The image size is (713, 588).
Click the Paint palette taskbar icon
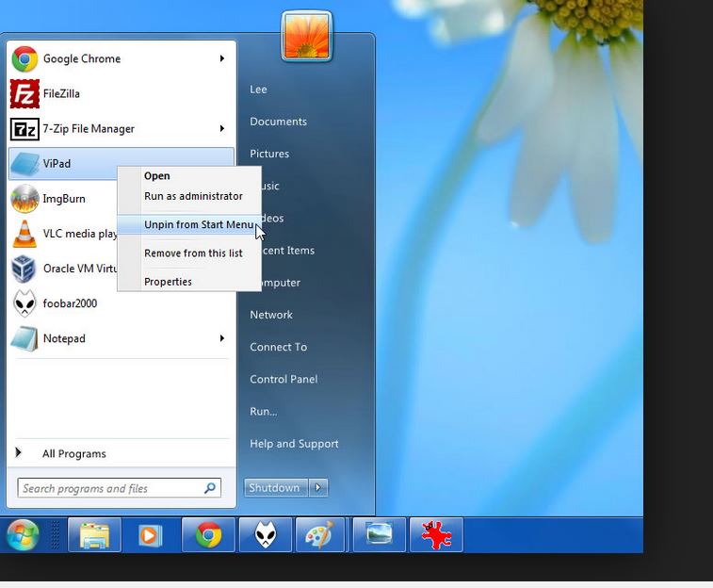(320, 535)
